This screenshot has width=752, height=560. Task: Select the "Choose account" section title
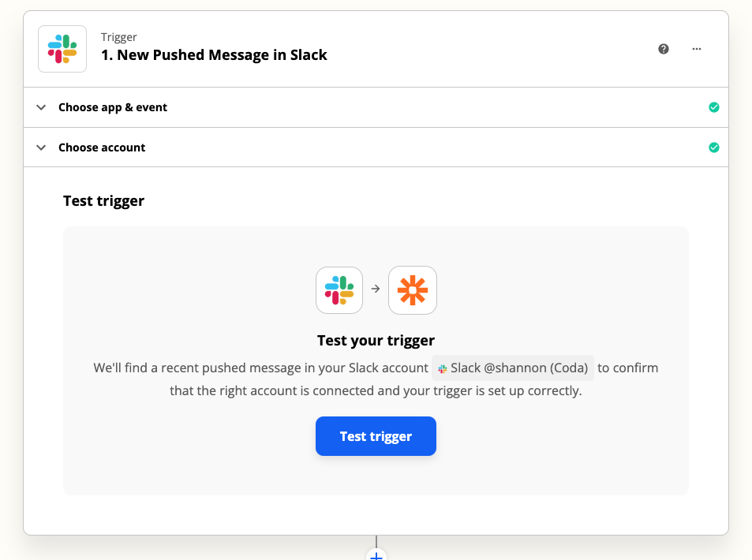point(102,147)
